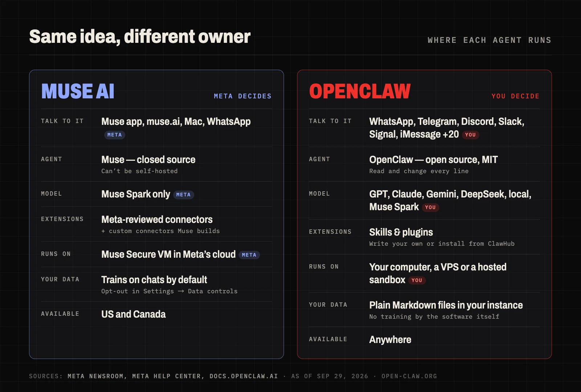Click the AVAILABLE label in Muse AI card

point(60,314)
